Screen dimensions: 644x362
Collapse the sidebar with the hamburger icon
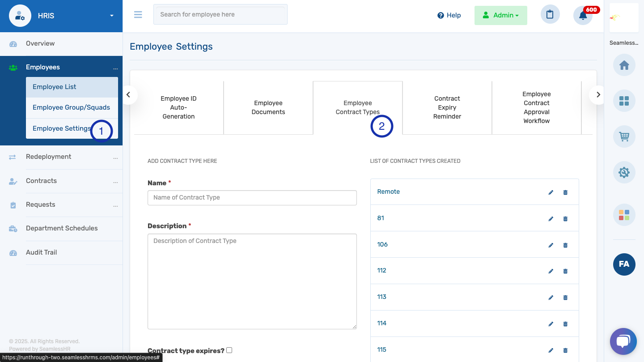(x=138, y=14)
